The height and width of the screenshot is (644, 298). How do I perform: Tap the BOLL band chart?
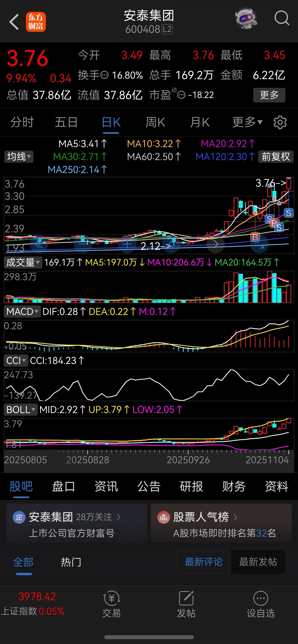click(149, 434)
